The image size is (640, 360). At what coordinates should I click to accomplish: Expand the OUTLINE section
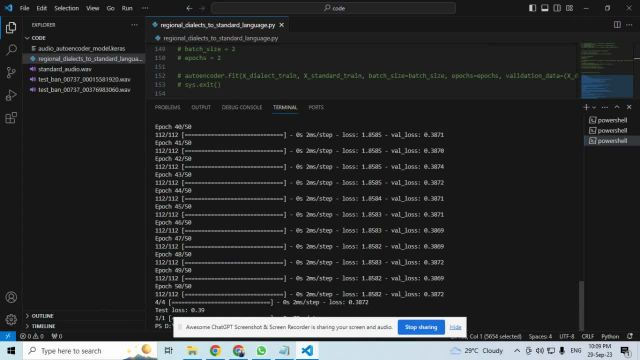84,316
